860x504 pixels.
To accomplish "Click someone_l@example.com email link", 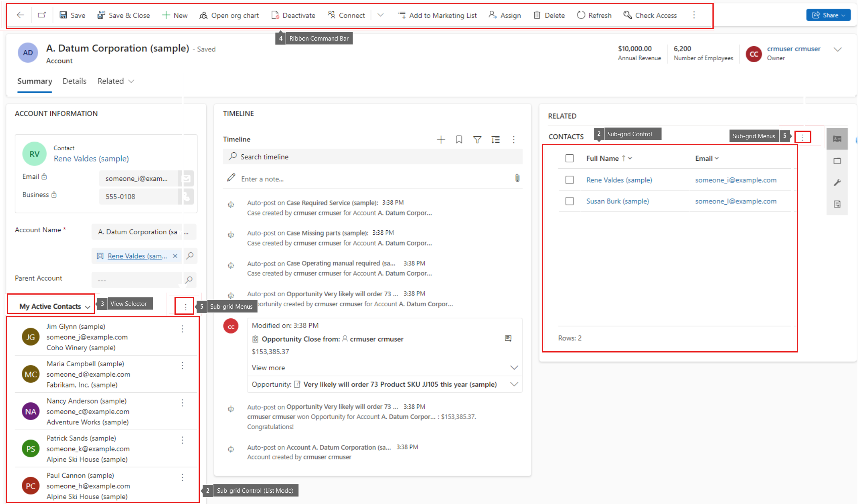I will click(x=736, y=201).
